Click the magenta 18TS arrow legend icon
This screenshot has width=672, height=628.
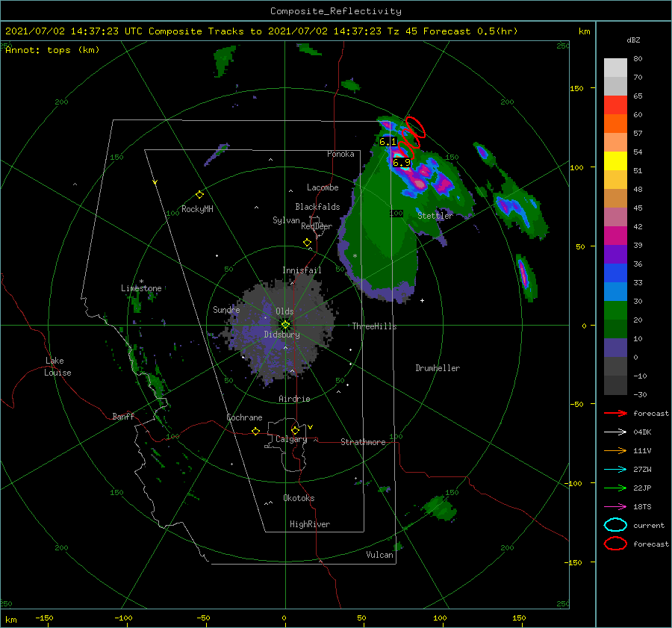(x=615, y=507)
